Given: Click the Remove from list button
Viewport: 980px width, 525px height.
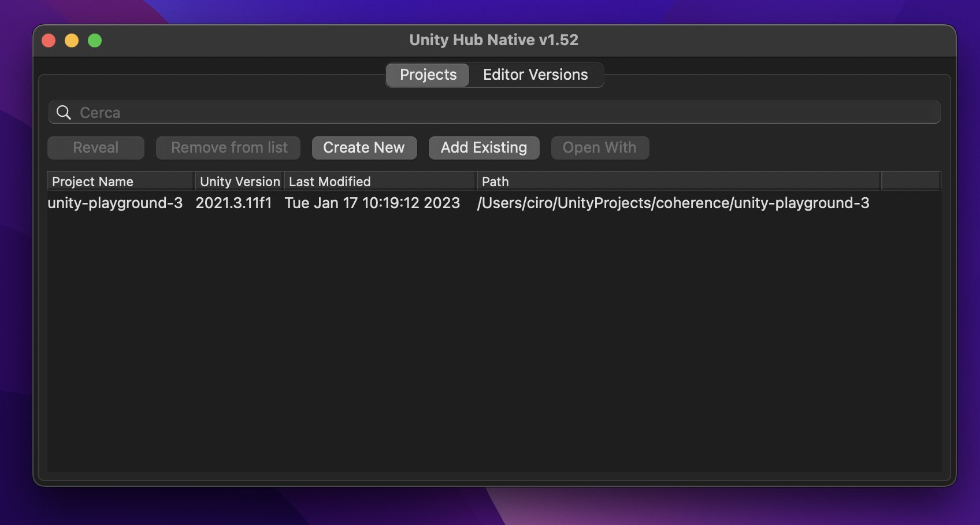Looking at the screenshot, I should click(x=228, y=147).
